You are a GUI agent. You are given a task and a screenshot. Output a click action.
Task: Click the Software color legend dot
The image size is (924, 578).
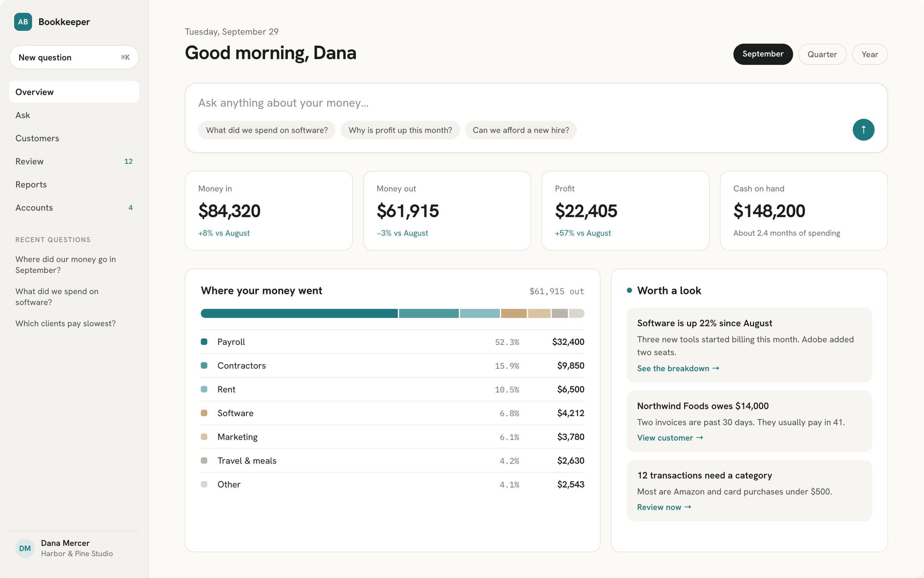[x=204, y=413]
